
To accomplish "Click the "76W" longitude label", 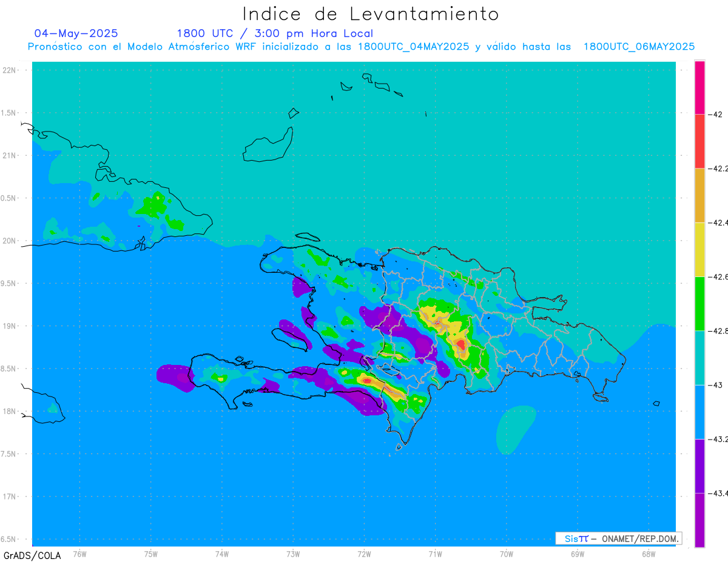I will (x=79, y=554).
